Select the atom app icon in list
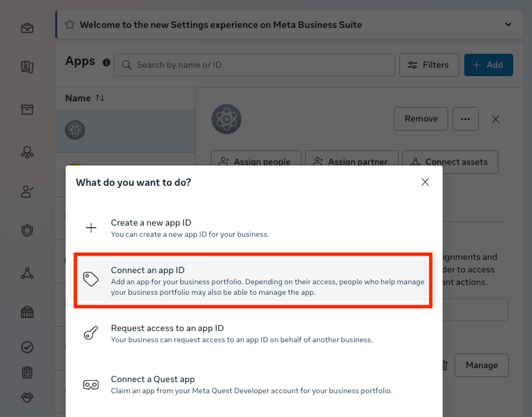 (x=75, y=130)
